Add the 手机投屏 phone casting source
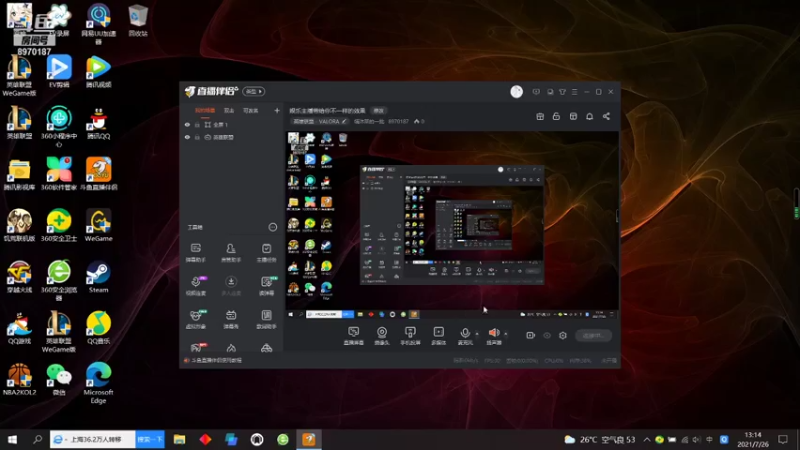 tap(410, 336)
